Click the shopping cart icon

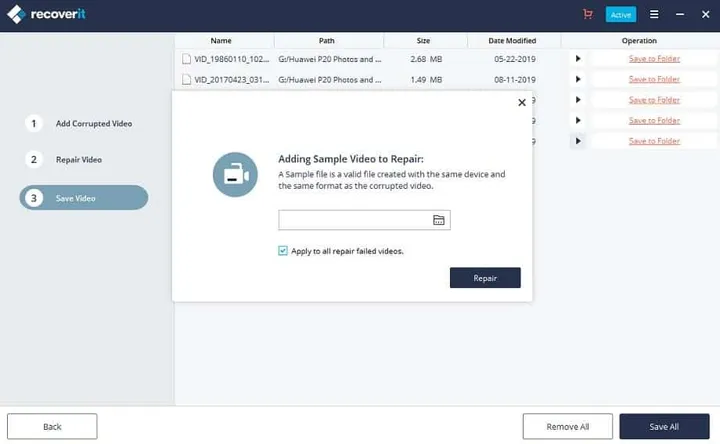click(x=587, y=15)
